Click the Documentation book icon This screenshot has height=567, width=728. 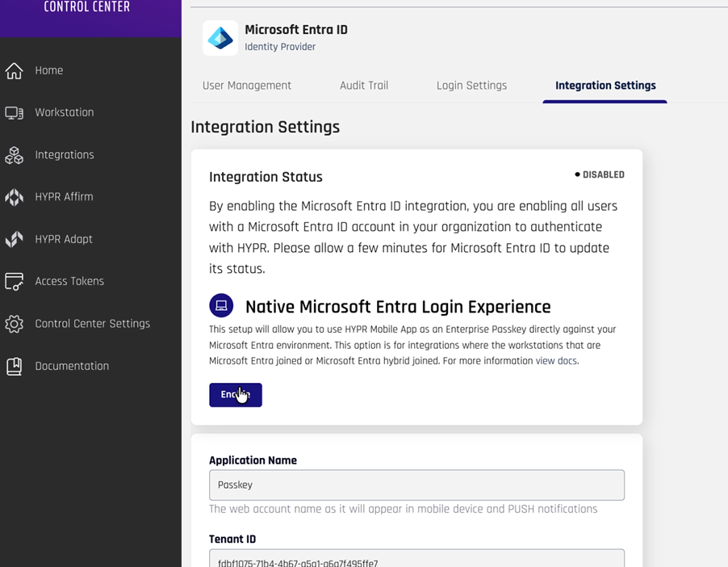point(15,366)
